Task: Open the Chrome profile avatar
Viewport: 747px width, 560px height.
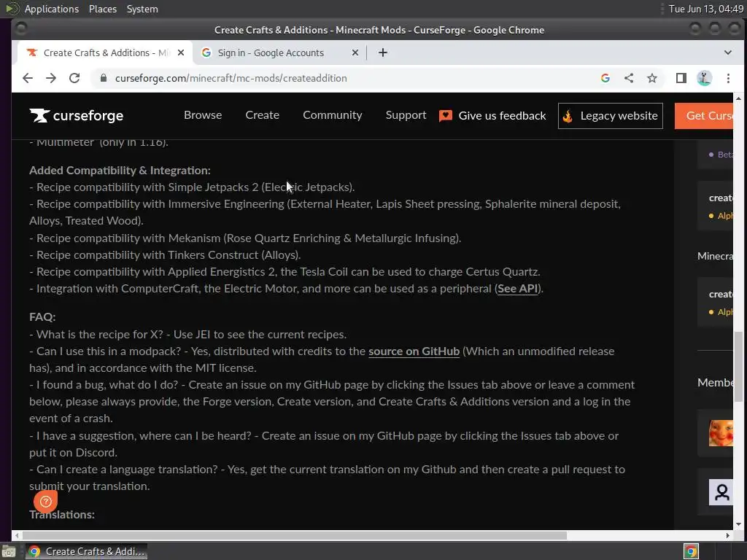Action: (705, 78)
